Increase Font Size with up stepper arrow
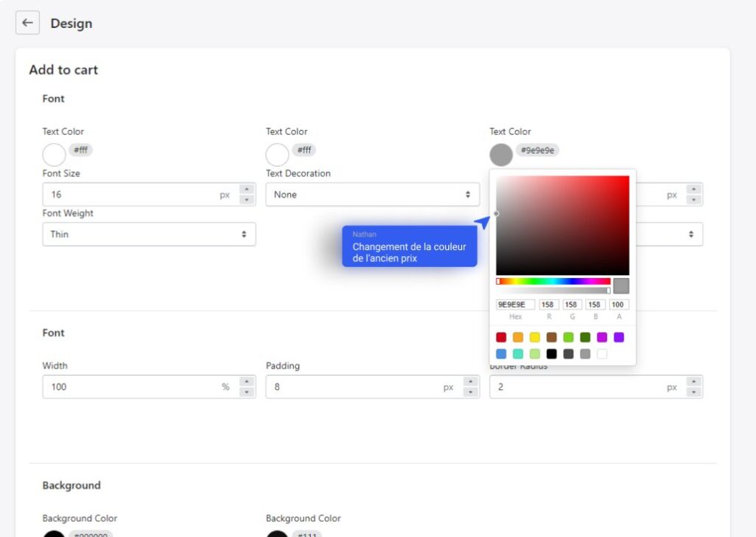 [247, 190]
